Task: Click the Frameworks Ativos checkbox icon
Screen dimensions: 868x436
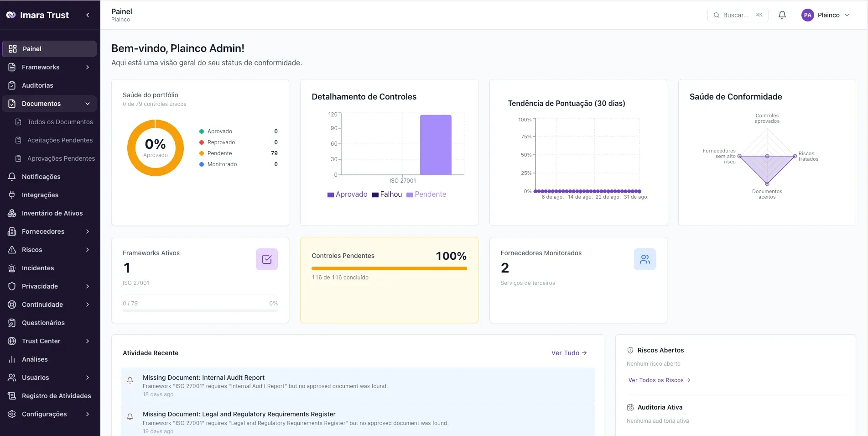Action: [267, 259]
